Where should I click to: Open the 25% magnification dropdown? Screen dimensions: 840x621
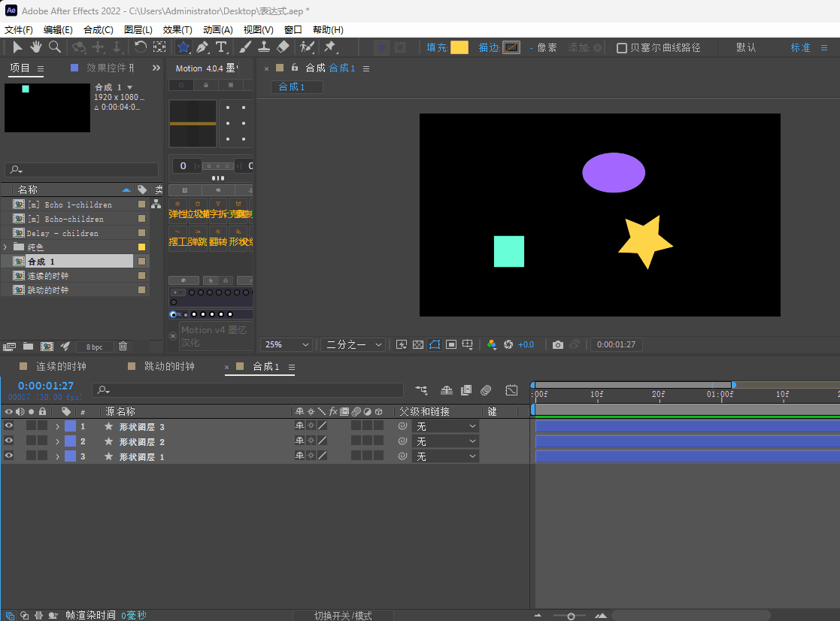tap(287, 344)
